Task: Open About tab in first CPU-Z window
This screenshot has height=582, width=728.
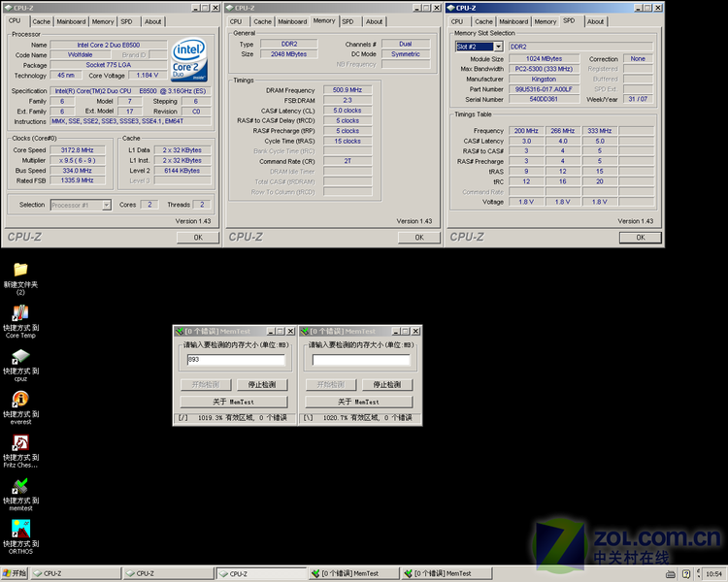Action: [x=152, y=21]
